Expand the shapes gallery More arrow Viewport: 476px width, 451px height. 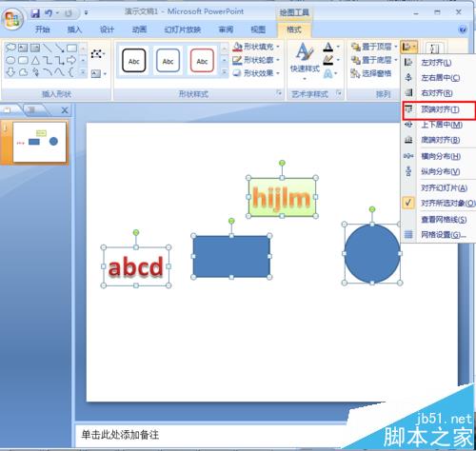(x=83, y=72)
